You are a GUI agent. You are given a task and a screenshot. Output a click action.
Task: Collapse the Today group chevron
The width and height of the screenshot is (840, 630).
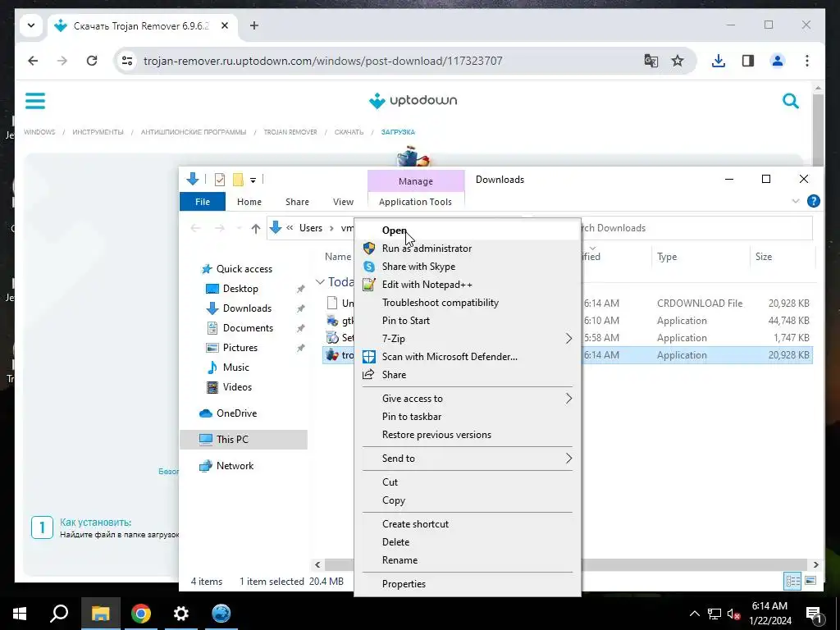pos(320,282)
